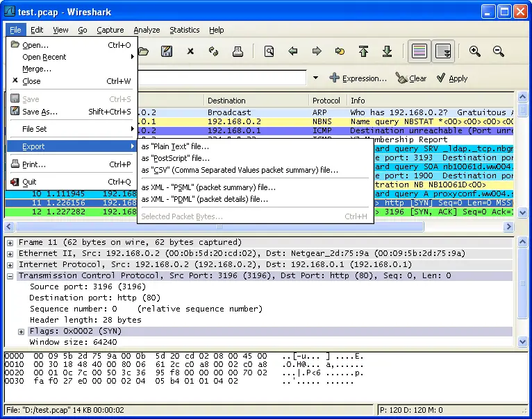Open the filter history dropdown arrow
This screenshot has width=532, height=419.
click(x=315, y=78)
